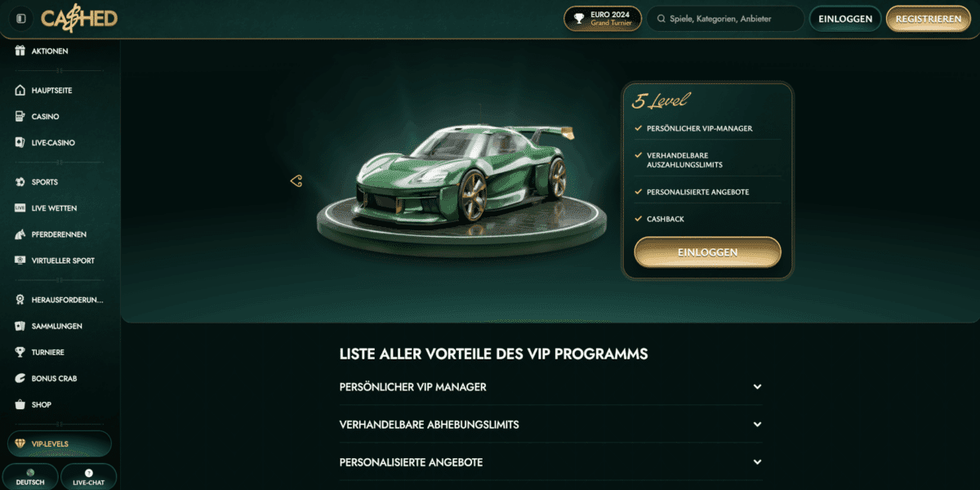980x490 pixels.
Task: Go to previous VIP level arrow
Action: tap(296, 181)
